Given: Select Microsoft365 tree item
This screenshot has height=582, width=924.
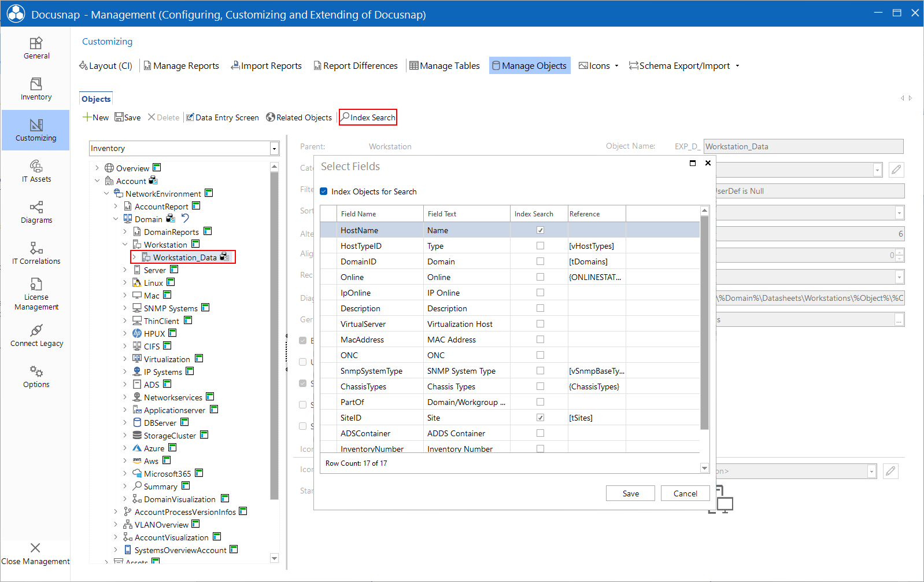Looking at the screenshot, I should pos(167,474).
